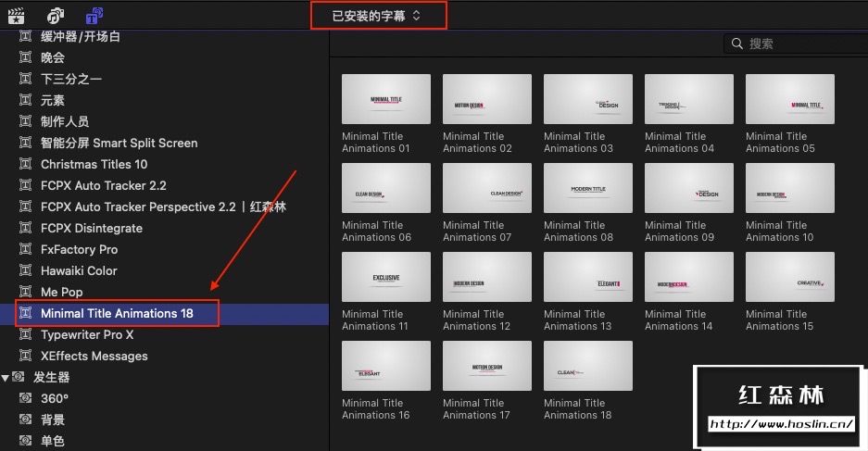This screenshot has height=451, width=868.
Task: Select 智能分屏 Smart Split Screen category
Action: [119, 143]
